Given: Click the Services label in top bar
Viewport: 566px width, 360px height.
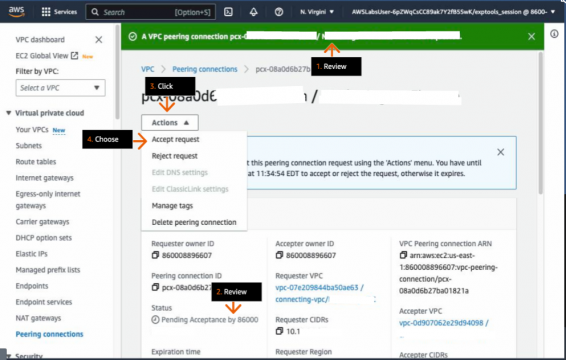Looking at the screenshot, I should pyautogui.click(x=65, y=12).
